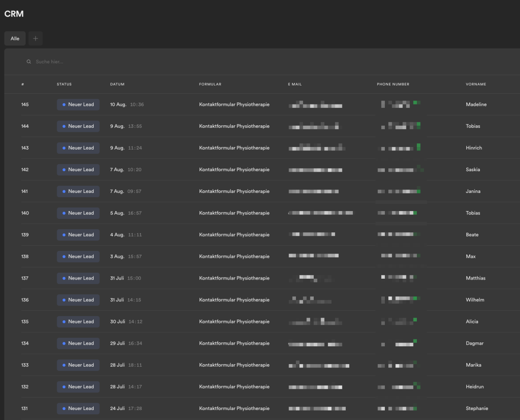Sort by FORMULAR column header
This screenshot has width=520, height=420.
click(x=210, y=84)
